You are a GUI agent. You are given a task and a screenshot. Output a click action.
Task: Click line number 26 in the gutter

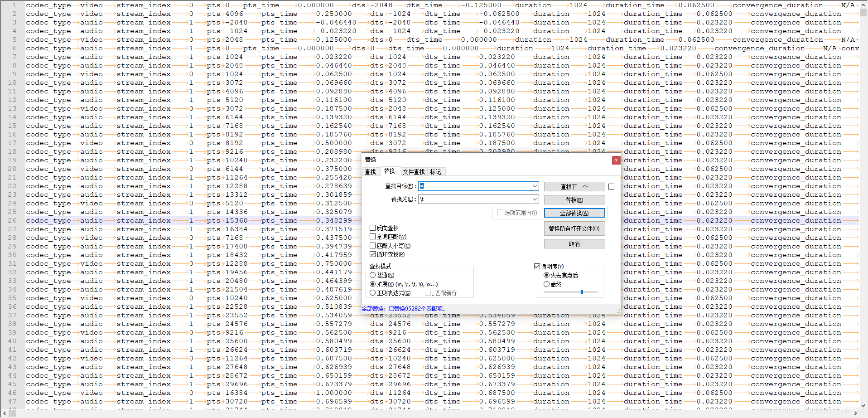(x=12, y=221)
